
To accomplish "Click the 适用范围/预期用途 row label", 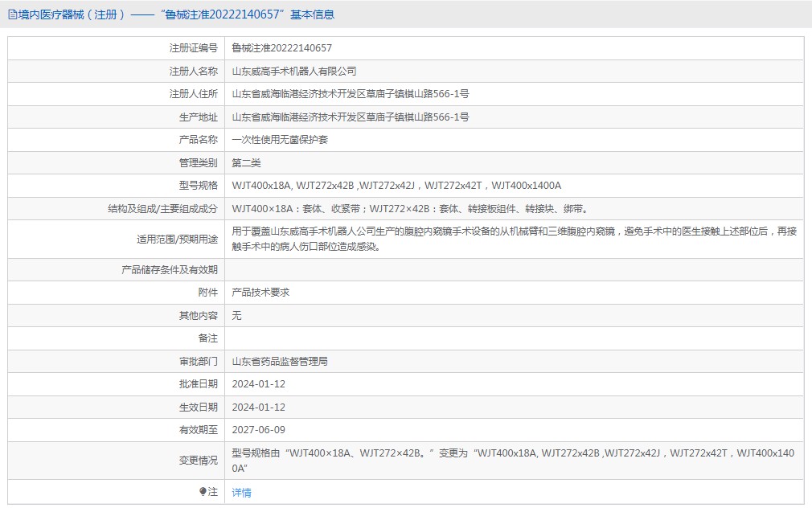I will click(177, 240).
